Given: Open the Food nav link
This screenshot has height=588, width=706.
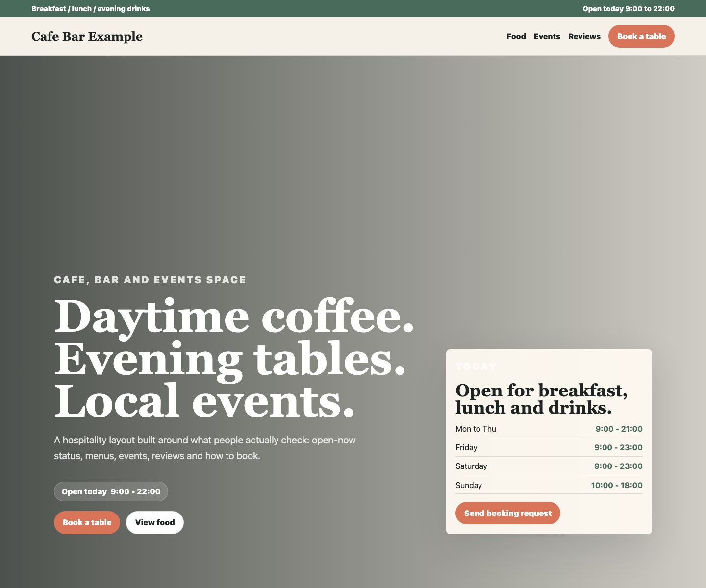Looking at the screenshot, I should point(516,36).
